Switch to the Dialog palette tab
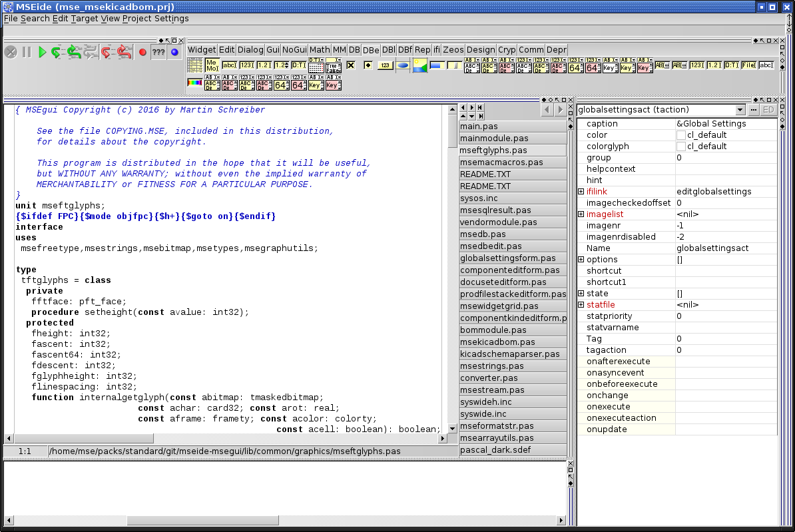This screenshot has height=532, width=795. [250, 49]
